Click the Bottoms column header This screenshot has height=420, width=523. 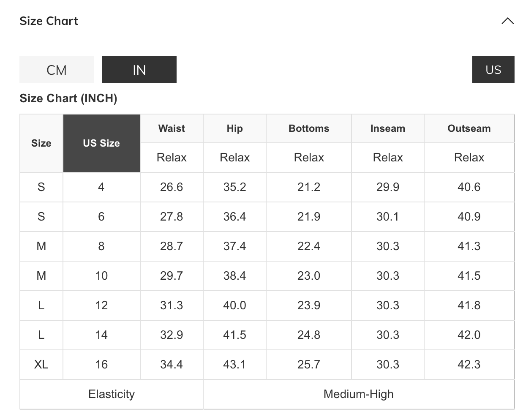click(309, 128)
